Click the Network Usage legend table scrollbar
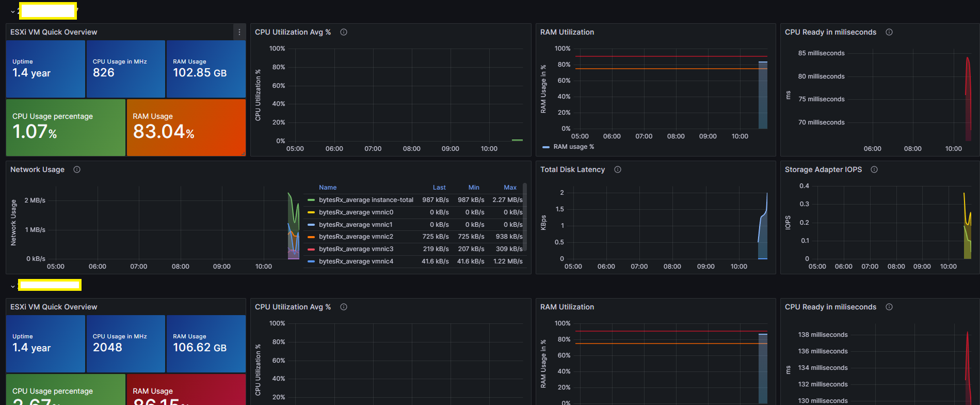The height and width of the screenshot is (405, 980). tap(525, 217)
